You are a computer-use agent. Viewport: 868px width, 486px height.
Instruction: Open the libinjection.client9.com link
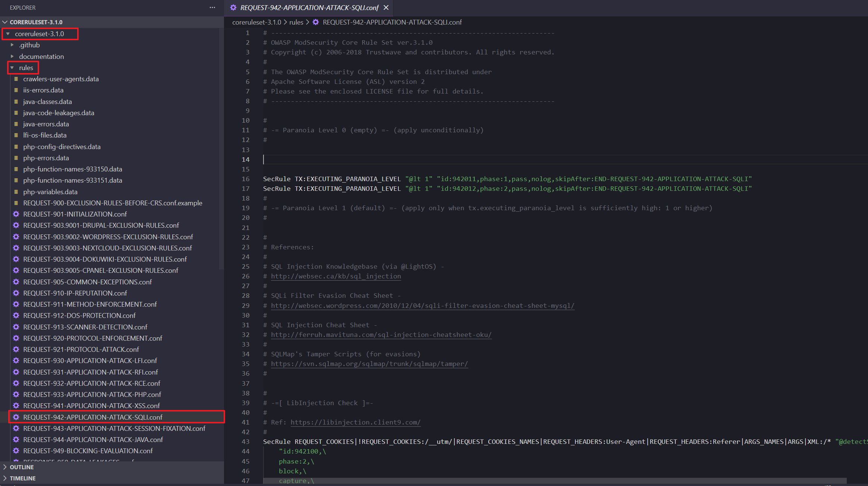click(x=355, y=423)
